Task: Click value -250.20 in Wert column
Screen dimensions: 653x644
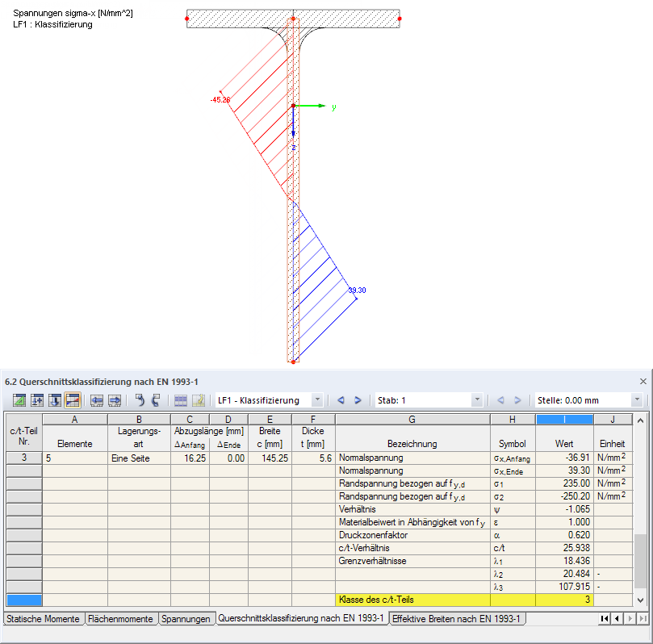Action: point(564,496)
